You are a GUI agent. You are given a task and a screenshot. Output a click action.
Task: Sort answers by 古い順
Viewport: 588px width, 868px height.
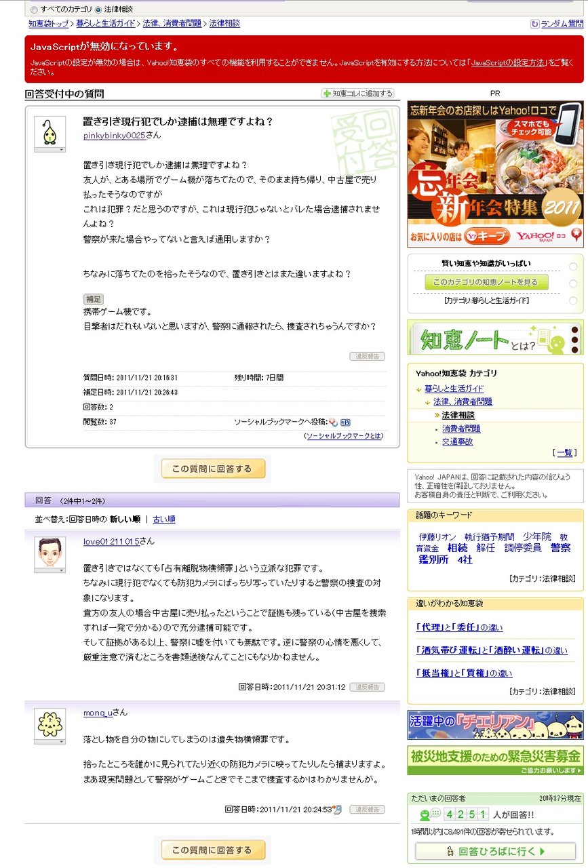(164, 519)
